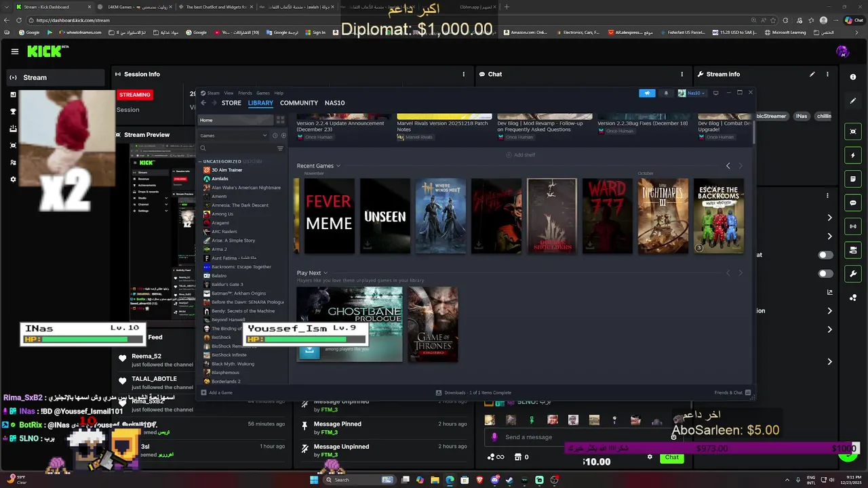Open the Fever Meme game cover

coord(329,216)
